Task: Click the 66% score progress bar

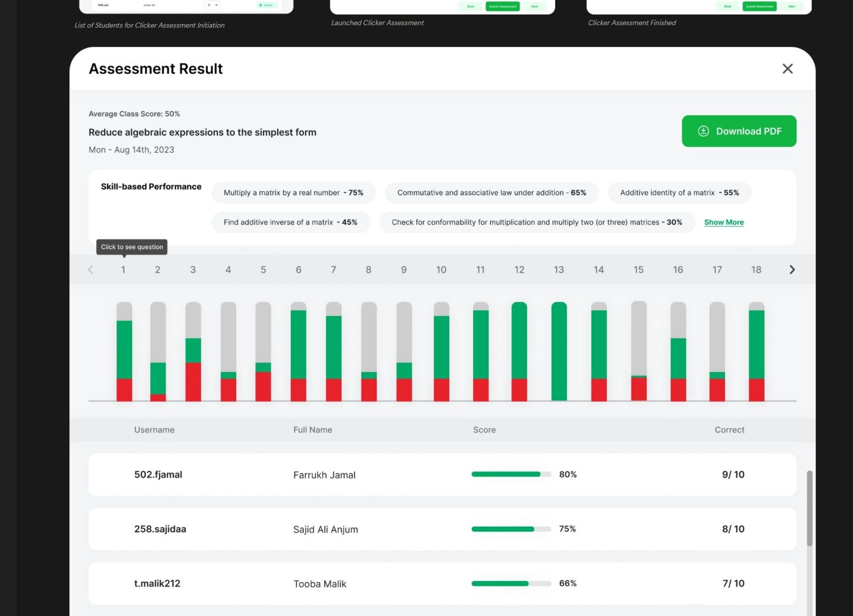Action: (511, 583)
